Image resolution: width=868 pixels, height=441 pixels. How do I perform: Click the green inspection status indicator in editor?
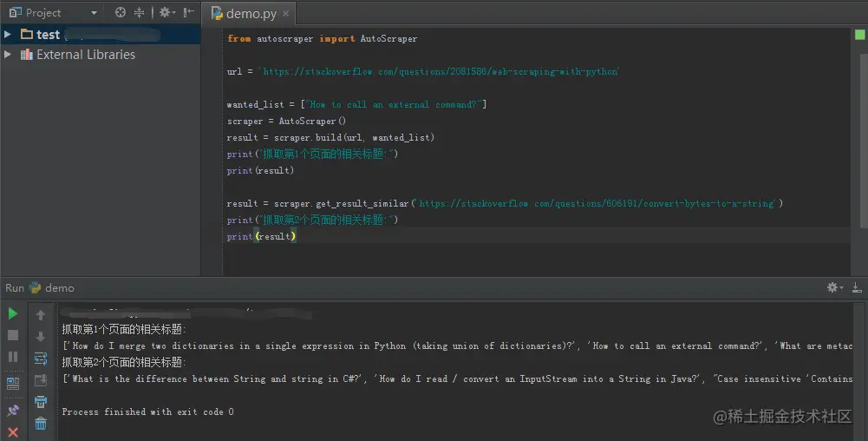point(859,35)
